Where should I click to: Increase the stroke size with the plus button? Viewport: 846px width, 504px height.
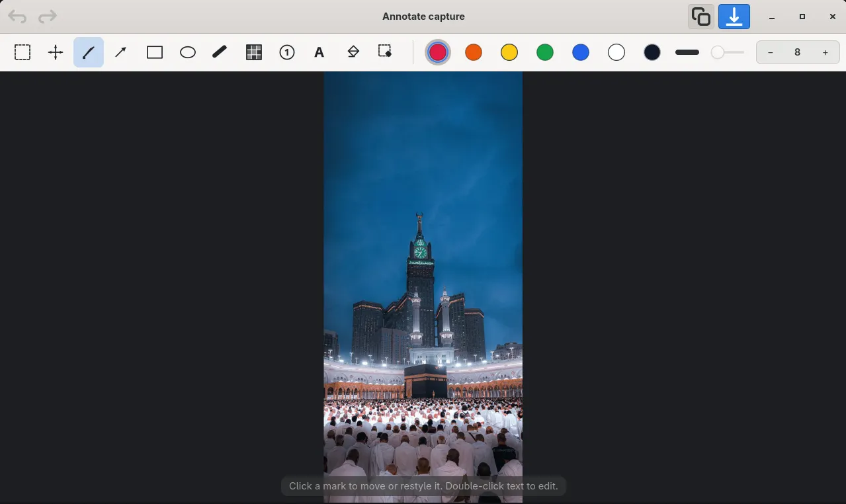click(x=825, y=52)
